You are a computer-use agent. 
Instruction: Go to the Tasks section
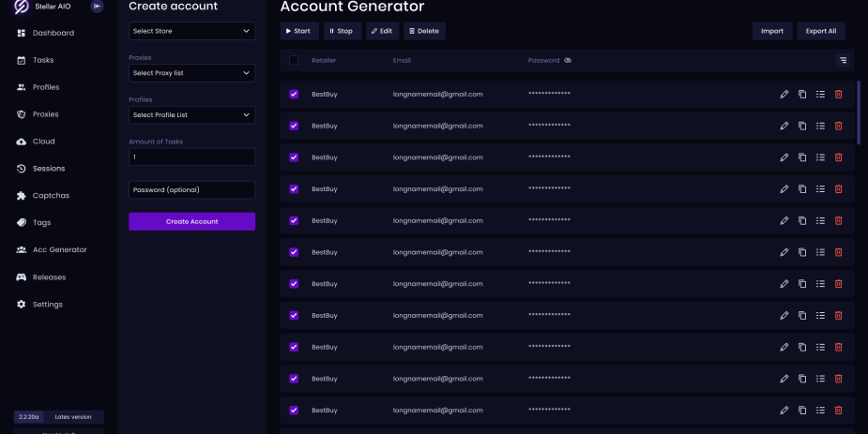pos(43,60)
